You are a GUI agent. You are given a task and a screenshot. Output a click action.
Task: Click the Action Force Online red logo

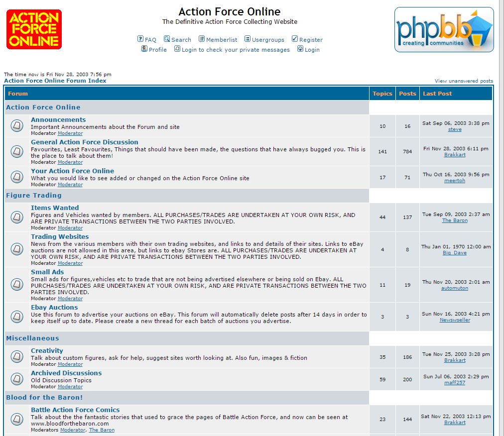click(34, 29)
